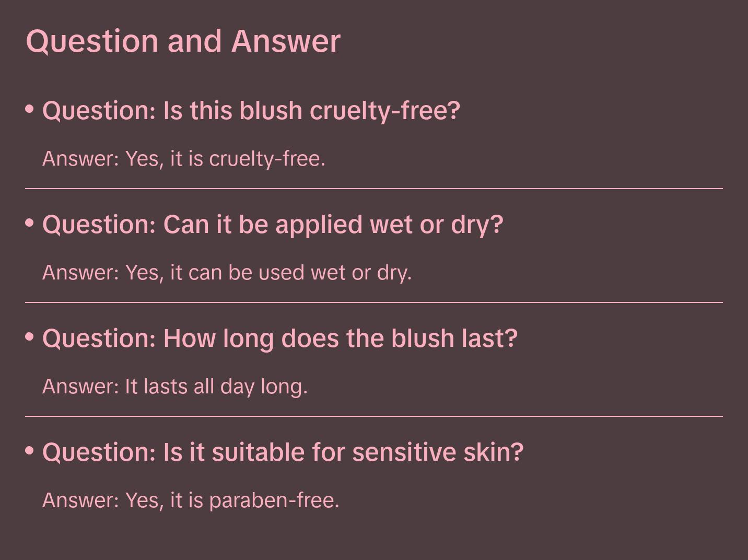Click the "Question and Answer" heading

click(x=183, y=41)
